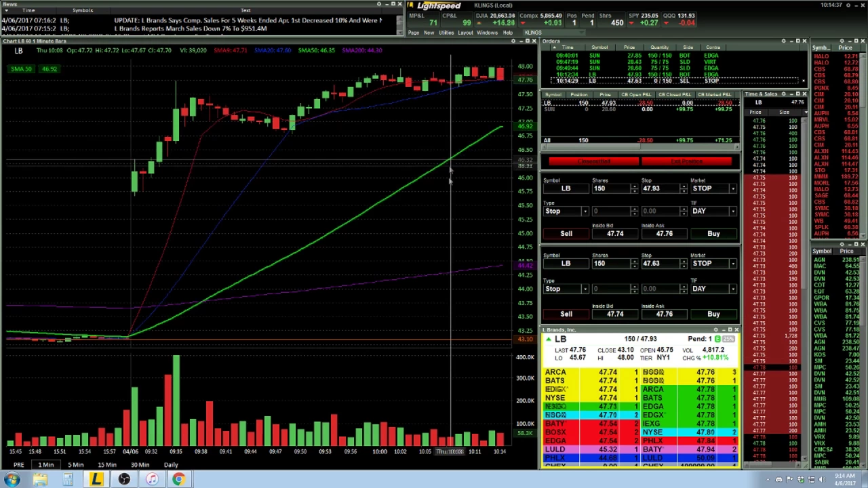
Task: Expand lower ticket TIF DAY dropdown
Action: (x=732, y=289)
